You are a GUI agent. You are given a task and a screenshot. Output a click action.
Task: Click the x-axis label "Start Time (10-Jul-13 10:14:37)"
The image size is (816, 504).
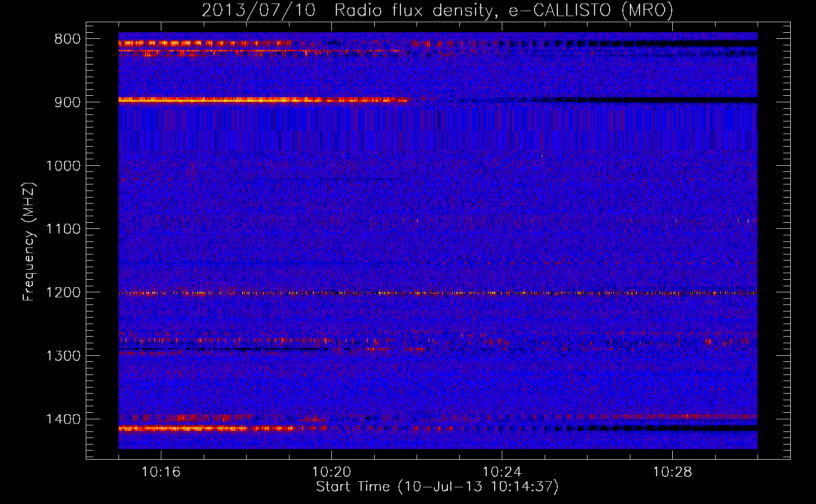437,487
